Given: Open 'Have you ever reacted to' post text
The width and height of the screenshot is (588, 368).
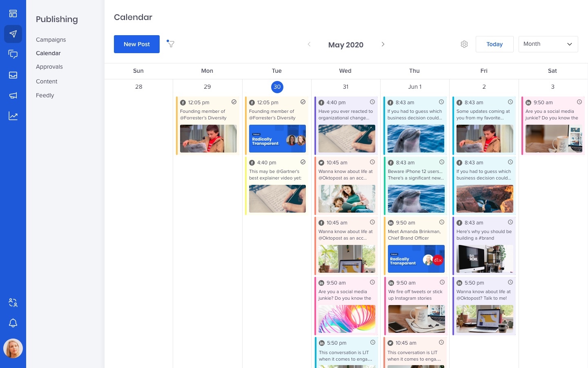Looking at the screenshot, I should tap(345, 114).
